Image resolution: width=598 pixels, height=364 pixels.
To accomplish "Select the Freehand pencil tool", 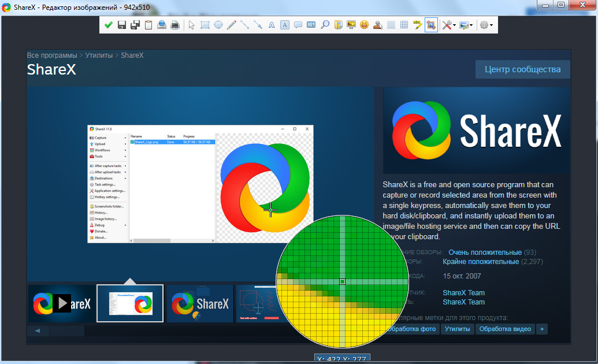I will pyautogui.click(x=232, y=25).
